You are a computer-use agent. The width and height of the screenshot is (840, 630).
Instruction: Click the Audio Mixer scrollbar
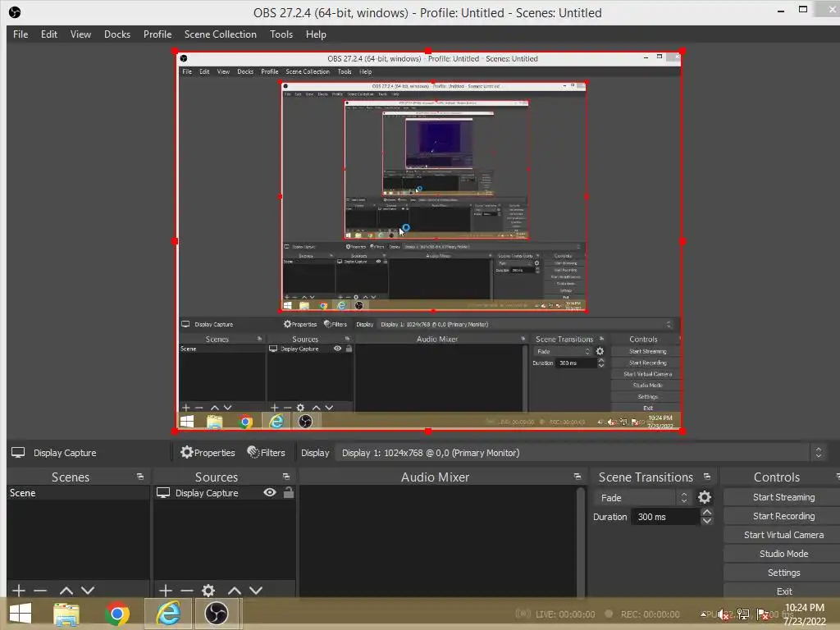581,541
